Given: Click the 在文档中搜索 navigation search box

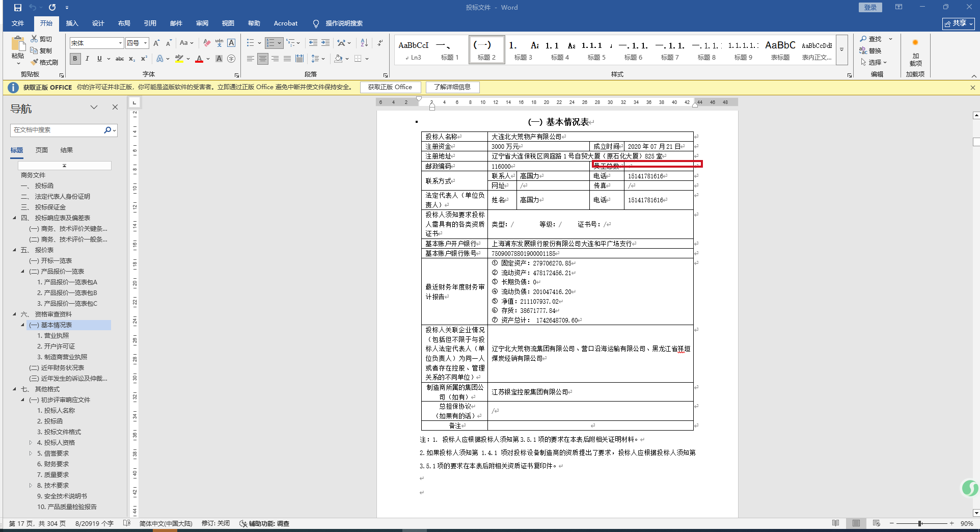Looking at the screenshot, I should [x=56, y=130].
